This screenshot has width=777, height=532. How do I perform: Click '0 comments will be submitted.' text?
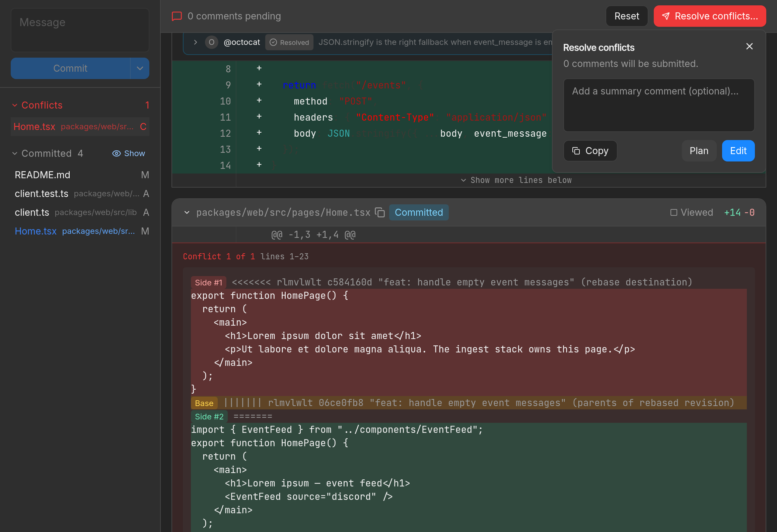tap(631, 64)
